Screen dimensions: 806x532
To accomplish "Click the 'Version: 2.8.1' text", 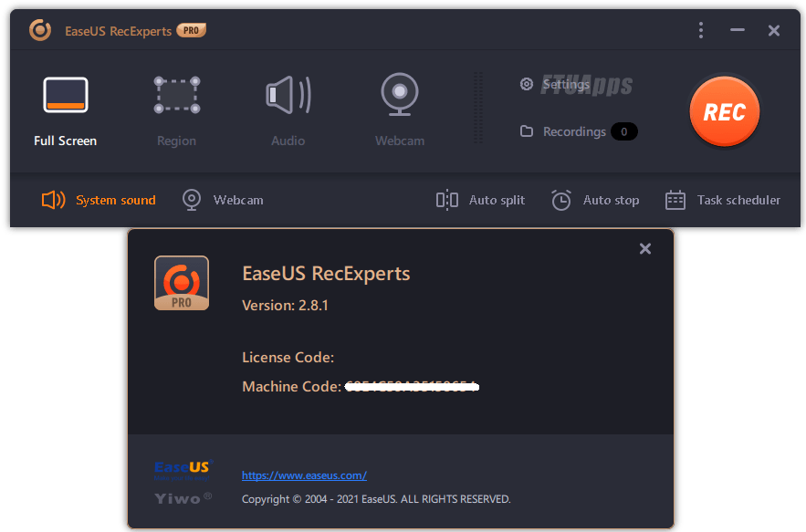I will [x=286, y=306].
